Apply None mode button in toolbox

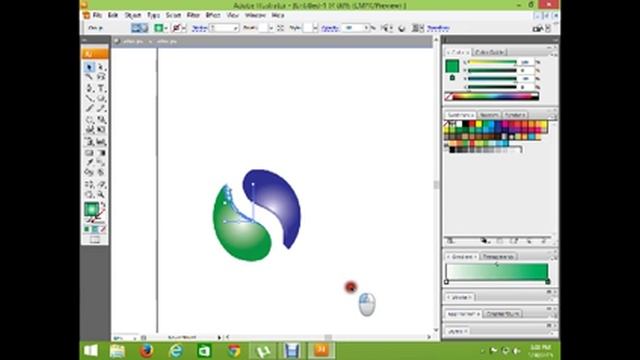point(103,229)
